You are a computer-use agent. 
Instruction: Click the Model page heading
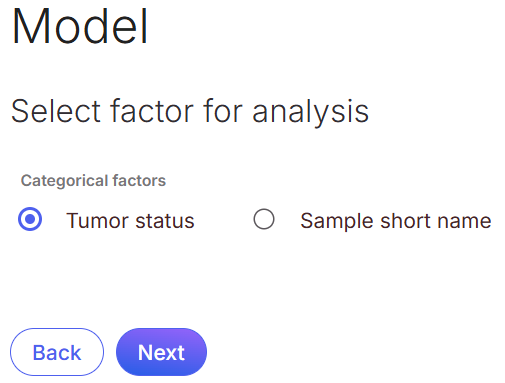(80, 26)
